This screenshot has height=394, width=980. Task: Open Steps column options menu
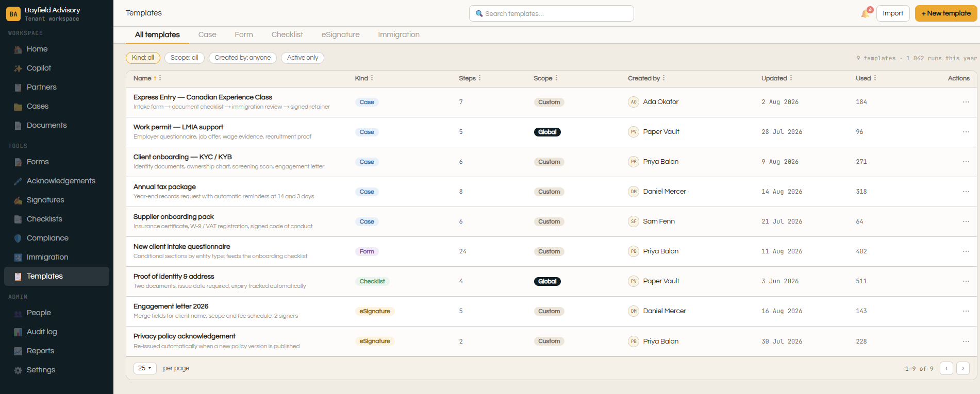480,78
